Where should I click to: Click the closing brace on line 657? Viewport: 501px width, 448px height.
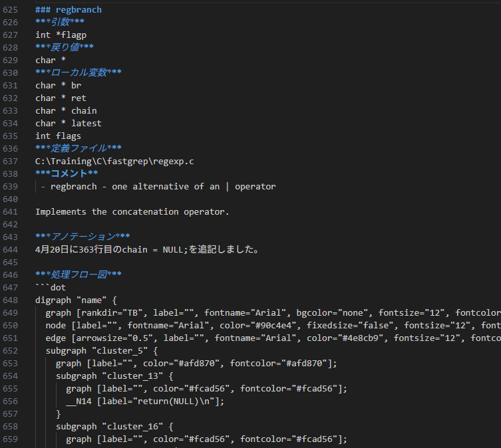pos(58,414)
